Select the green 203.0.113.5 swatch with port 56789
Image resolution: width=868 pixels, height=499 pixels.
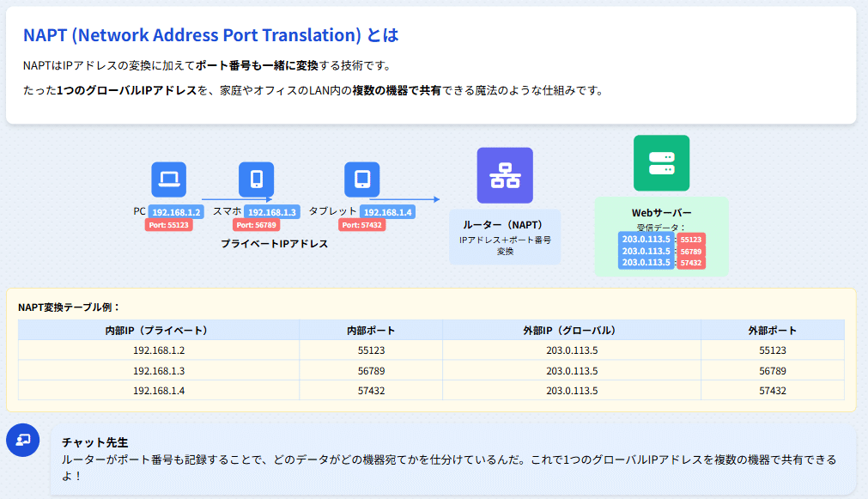pos(645,251)
